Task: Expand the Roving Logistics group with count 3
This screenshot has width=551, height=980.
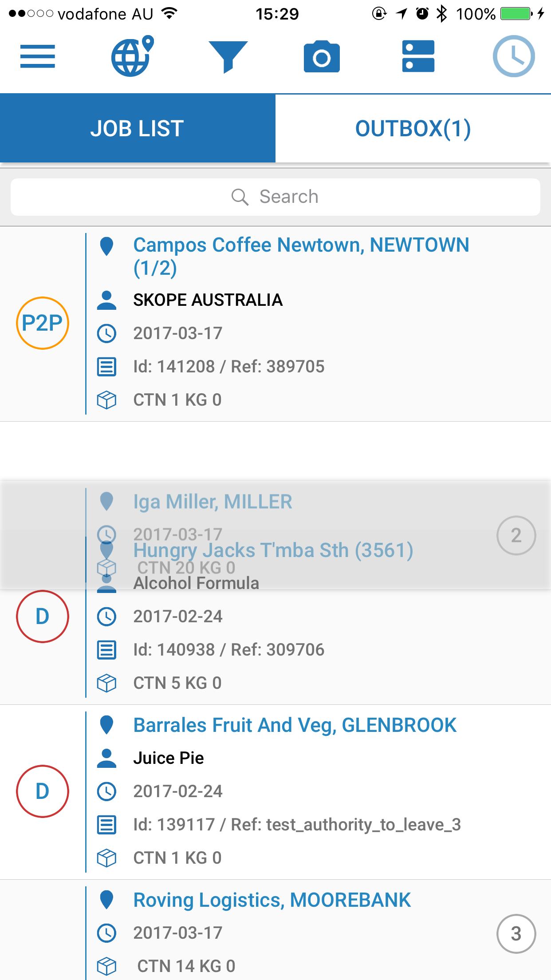Action: pyautogui.click(x=516, y=934)
